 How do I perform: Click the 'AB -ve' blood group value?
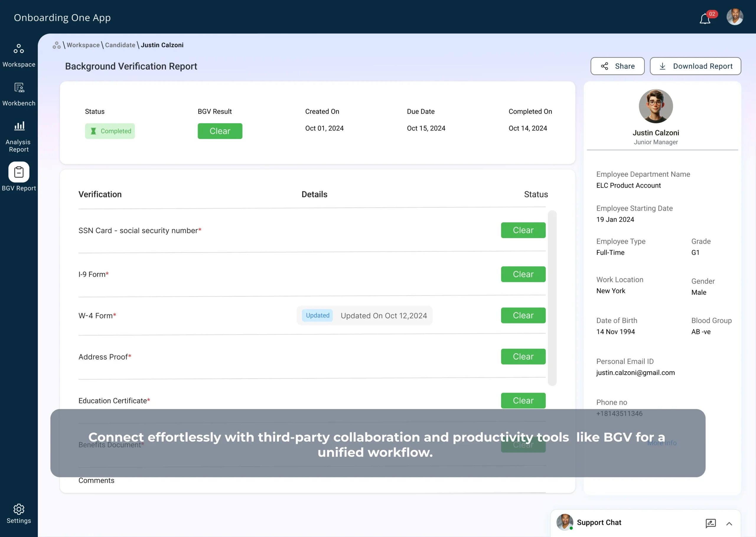coord(701,332)
